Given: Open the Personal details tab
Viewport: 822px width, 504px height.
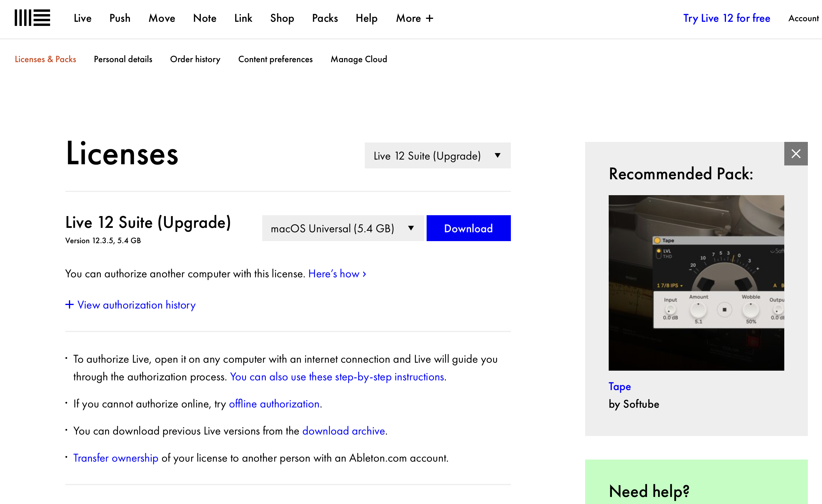Looking at the screenshot, I should [123, 59].
